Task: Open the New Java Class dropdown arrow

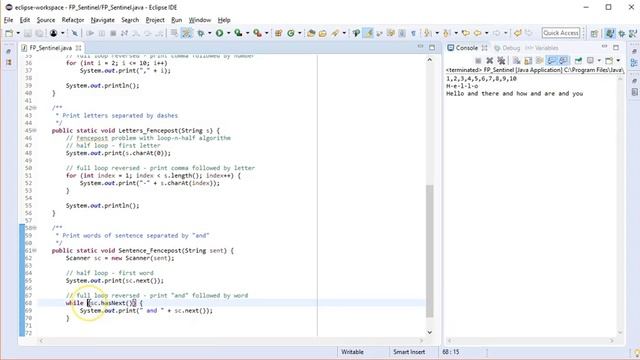Action: [299, 33]
